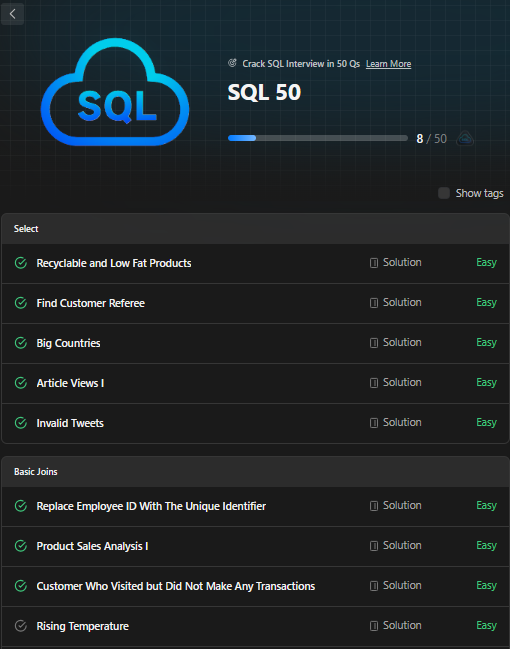The width and height of the screenshot is (510, 649).
Task: View Solution text for Rising Temperature
Action: pos(402,625)
